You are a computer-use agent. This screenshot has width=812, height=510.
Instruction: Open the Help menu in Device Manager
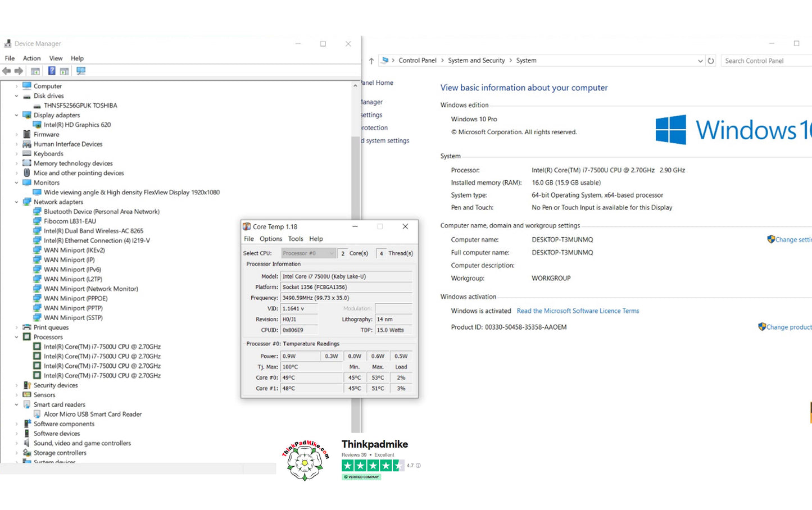tap(77, 58)
